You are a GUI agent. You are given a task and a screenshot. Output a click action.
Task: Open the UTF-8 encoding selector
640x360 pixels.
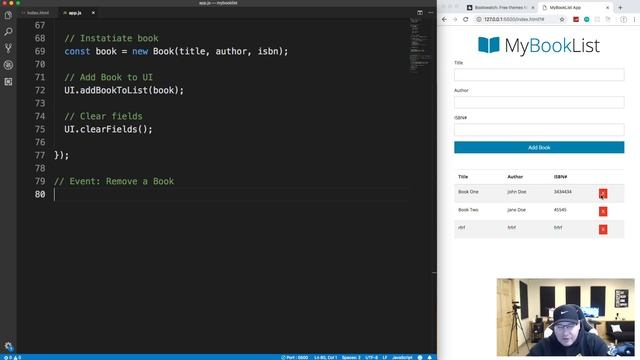(371, 357)
